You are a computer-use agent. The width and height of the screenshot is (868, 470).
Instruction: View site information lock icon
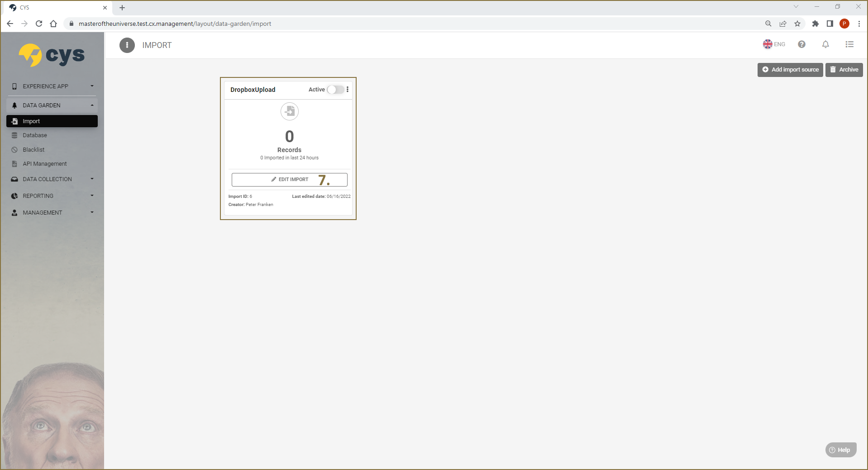pos(72,24)
